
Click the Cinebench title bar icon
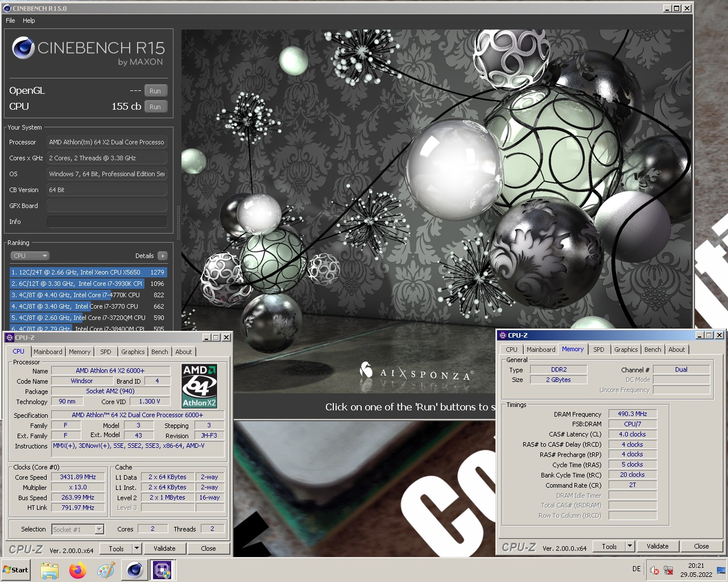7,9
